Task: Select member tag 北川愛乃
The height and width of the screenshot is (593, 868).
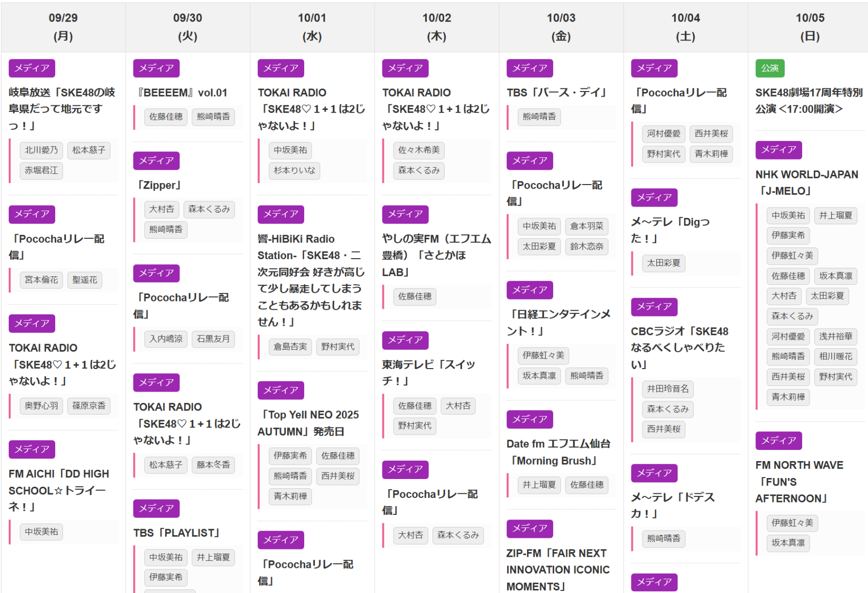Action: click(41, 150)
